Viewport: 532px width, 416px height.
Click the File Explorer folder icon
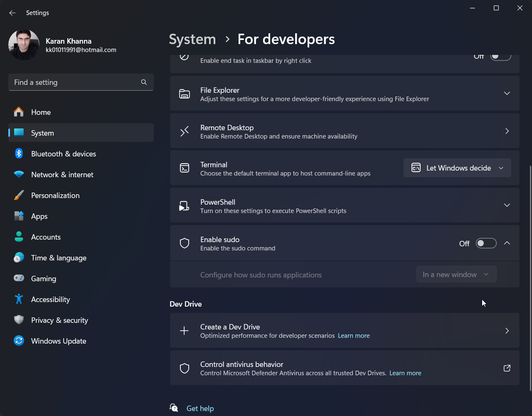coord(185,94)
